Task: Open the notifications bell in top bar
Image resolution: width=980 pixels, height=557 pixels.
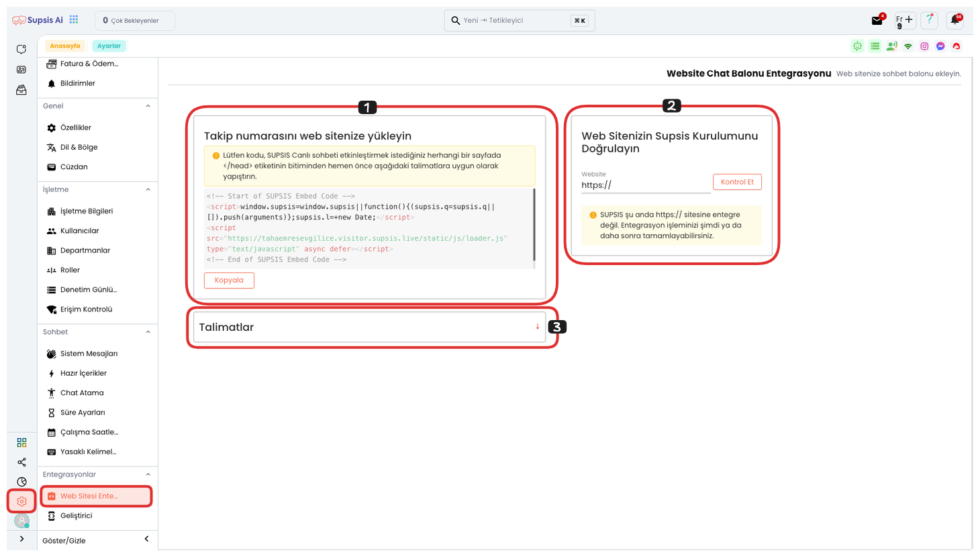Action: 955,20
